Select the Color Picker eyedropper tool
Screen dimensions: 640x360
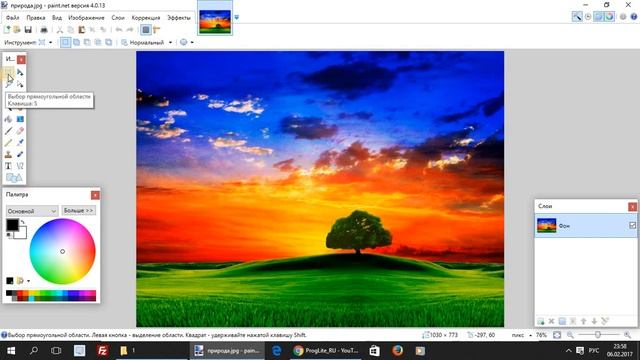click(20, 142)
